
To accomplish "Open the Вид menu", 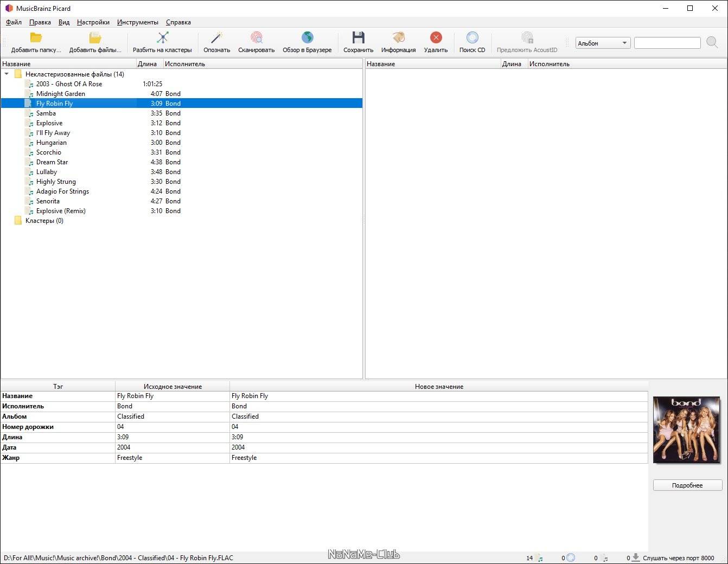I will tap(64, 22).
